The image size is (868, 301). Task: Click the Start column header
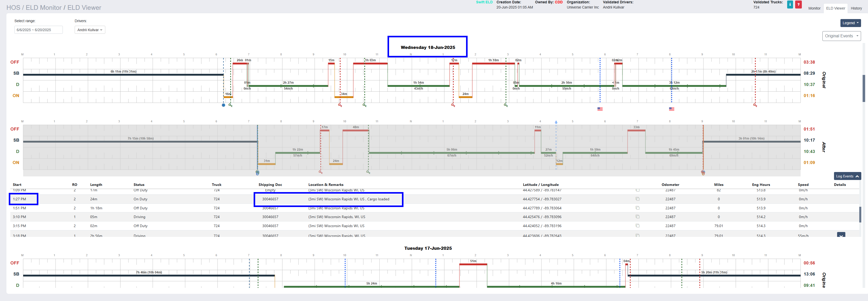[17, 185]
